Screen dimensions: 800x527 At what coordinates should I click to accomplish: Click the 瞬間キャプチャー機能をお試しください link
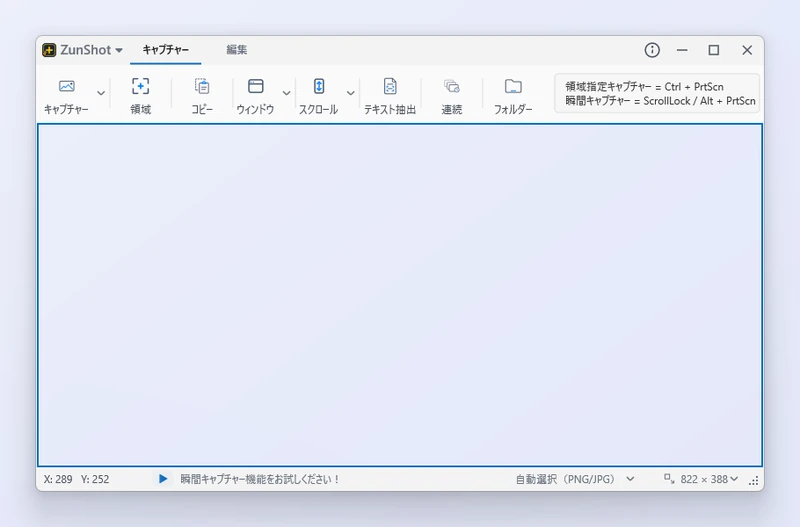(260, 480)
